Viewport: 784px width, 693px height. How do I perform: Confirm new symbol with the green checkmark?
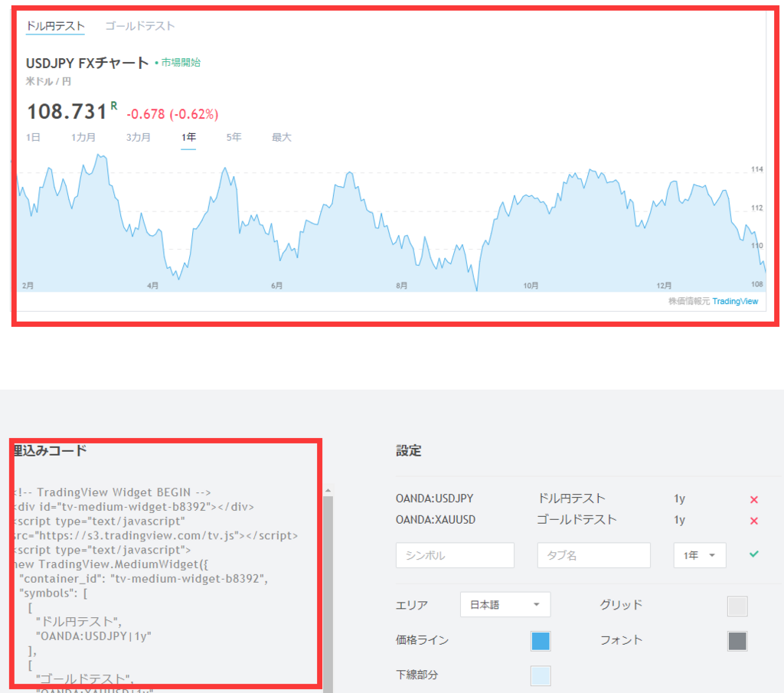tap(754, 554)
